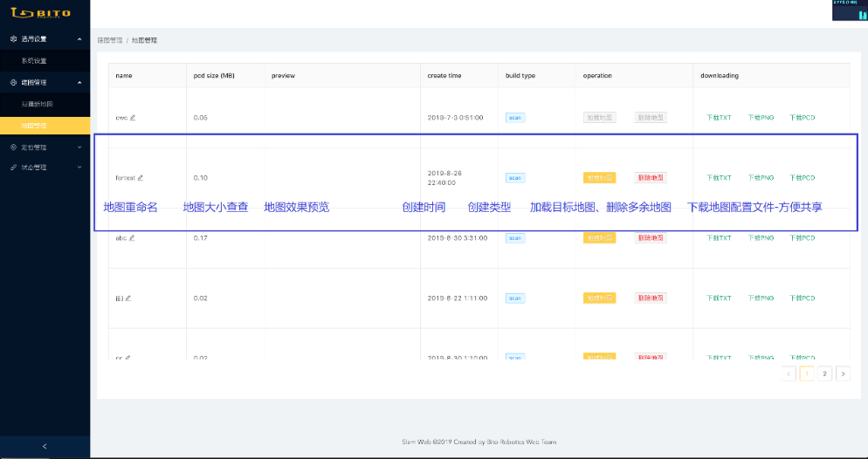The image size is (868, 459).
Task: Click the orange 加载地图 button for fortest
Action: (599, 177)
